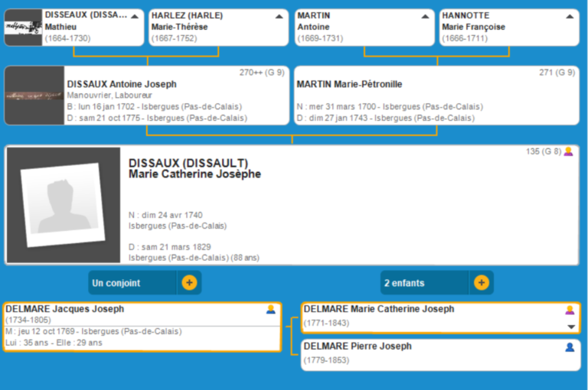The height and width of the screenshot is (390, 588).
Task: Expand ancestors of Marie-Thérèse HARLEZ
Action: [x=279, y=16]
